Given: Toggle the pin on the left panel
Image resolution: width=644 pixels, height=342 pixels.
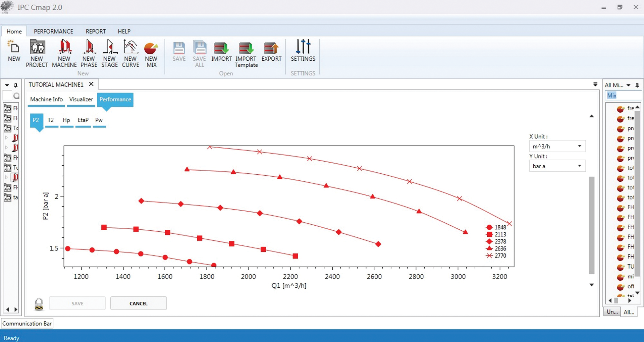Looking at the screenshot, I should click(16, 85).
